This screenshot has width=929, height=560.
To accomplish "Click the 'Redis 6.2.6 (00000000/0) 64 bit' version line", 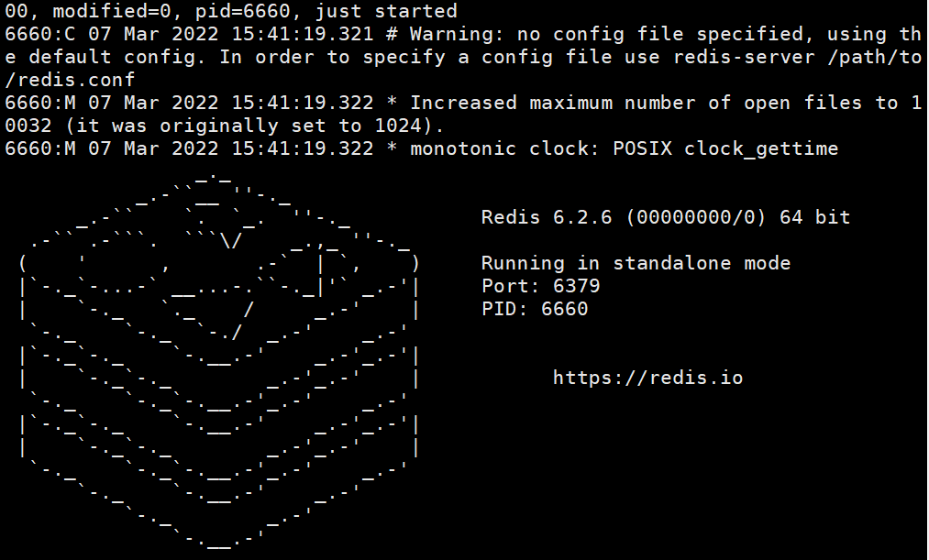I will (x=666, y=217).
